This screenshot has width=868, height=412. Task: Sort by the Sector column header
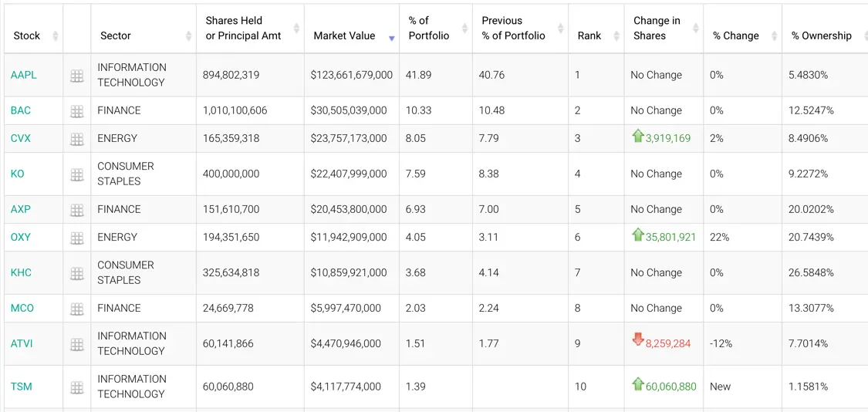point(116,35)
